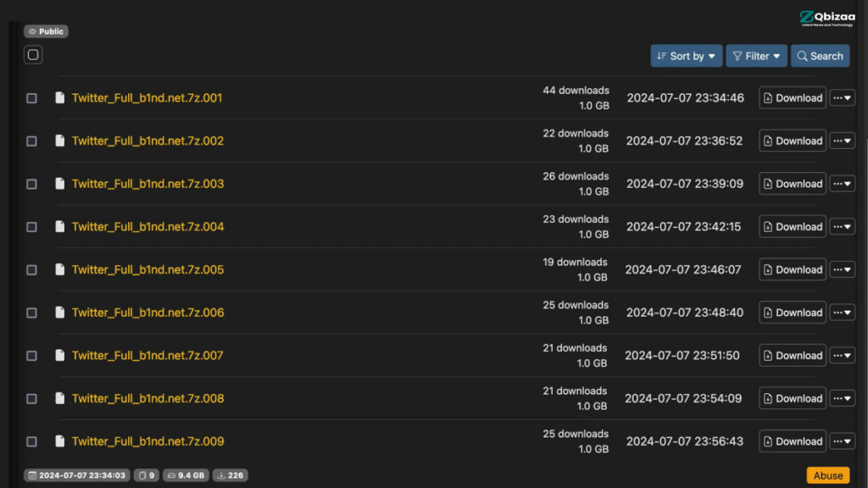Viewport: 868px width, 488px height.
Task: Click file icon for Twitter_Full_b1nd.net.7z.002
Action: click(60, 141)
